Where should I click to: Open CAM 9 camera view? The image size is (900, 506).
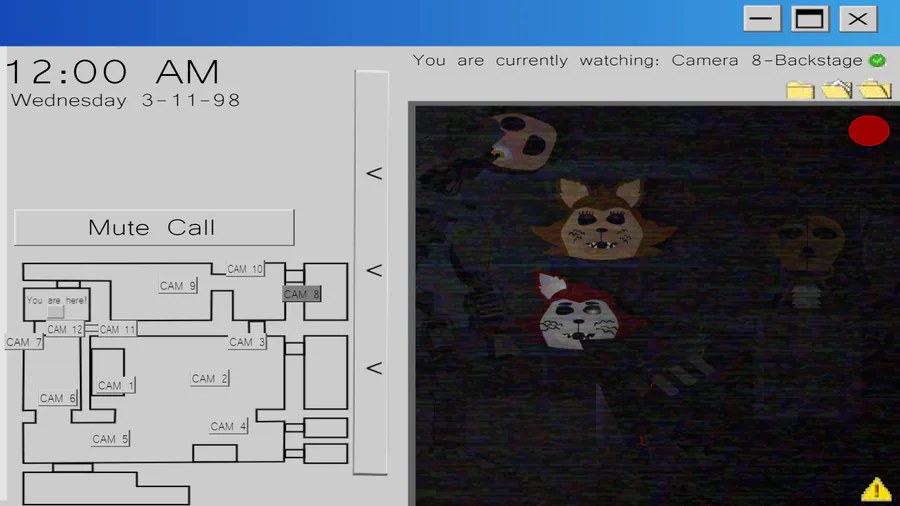click(178, 286)
